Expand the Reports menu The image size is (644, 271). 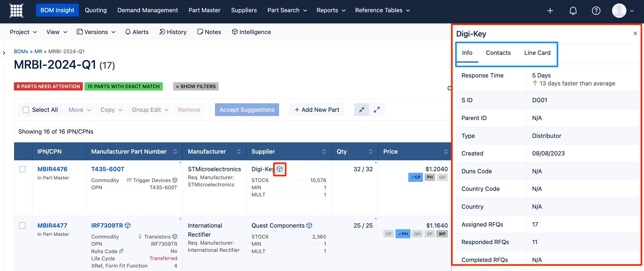click(331, 10)
